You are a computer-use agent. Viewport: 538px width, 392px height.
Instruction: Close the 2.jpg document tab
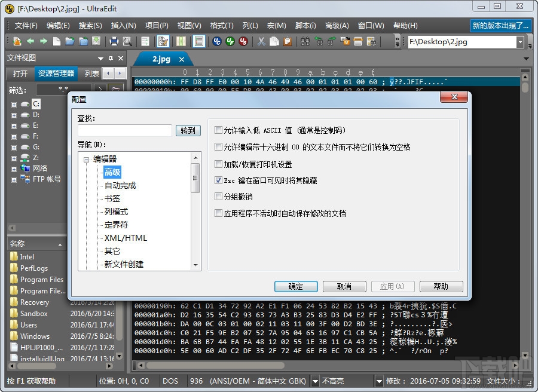point(182,60)
